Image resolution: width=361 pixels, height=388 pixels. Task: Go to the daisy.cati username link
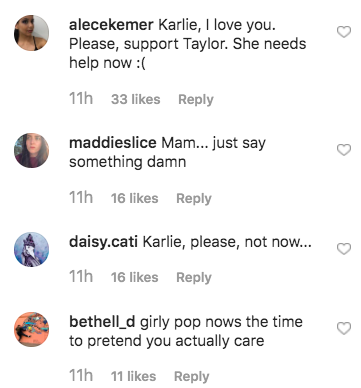click(103, 242)
